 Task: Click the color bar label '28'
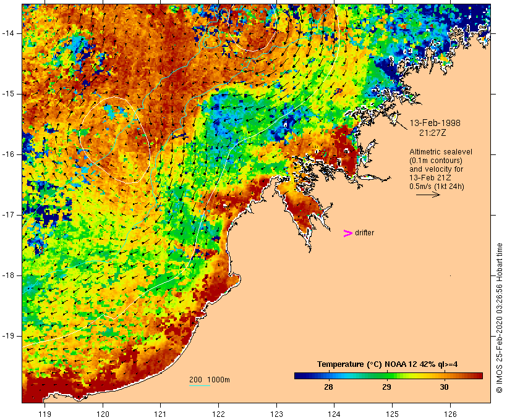[328, 387]
